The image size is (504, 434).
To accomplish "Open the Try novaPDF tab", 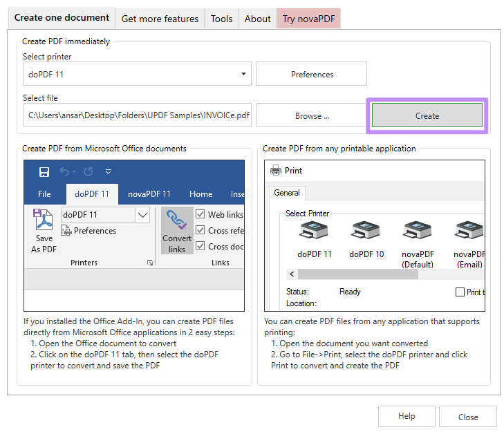I will coord(308,19).
